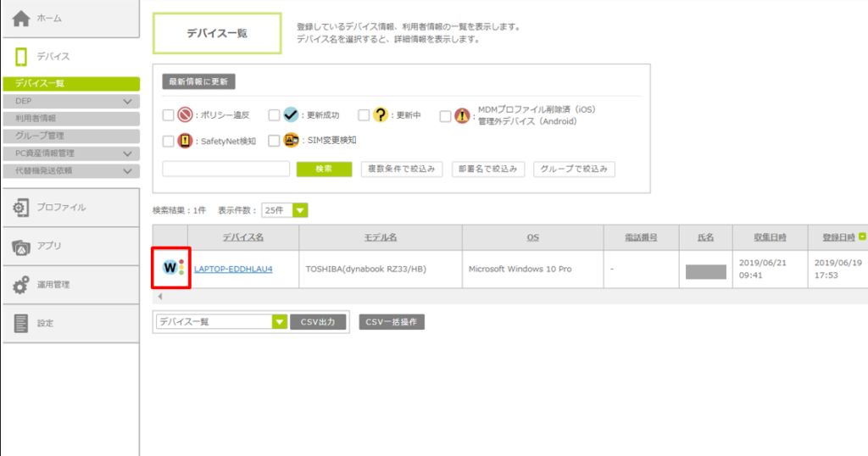Click the Settings document icon
The width and height of the screenshot is (868, 456).
21,323
